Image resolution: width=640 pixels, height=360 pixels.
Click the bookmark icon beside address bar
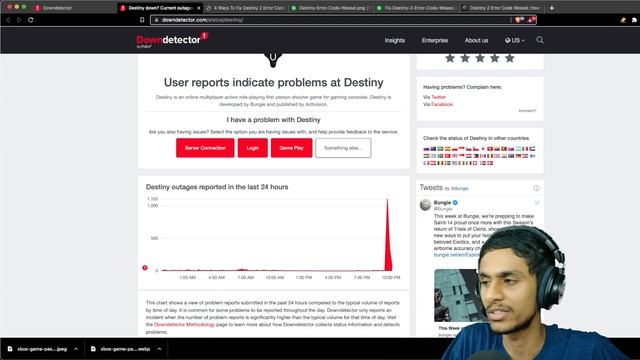pyautogui.click(x=142, y=20)
